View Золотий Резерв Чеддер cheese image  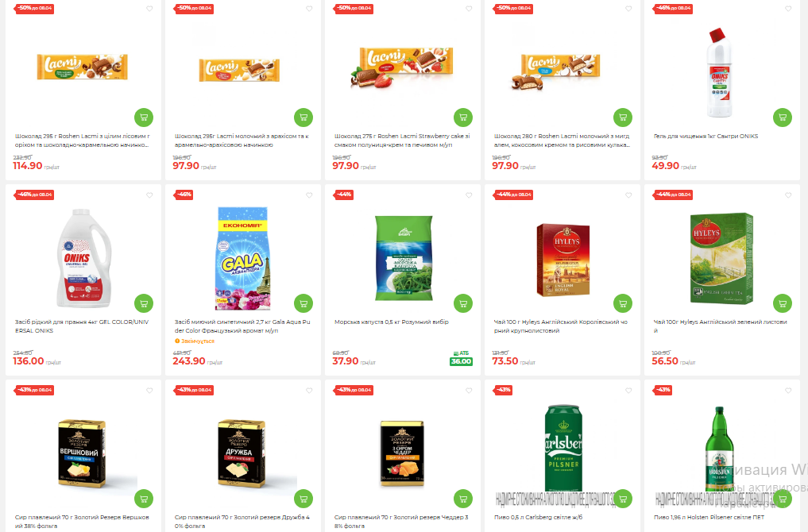tap(402, 453)
